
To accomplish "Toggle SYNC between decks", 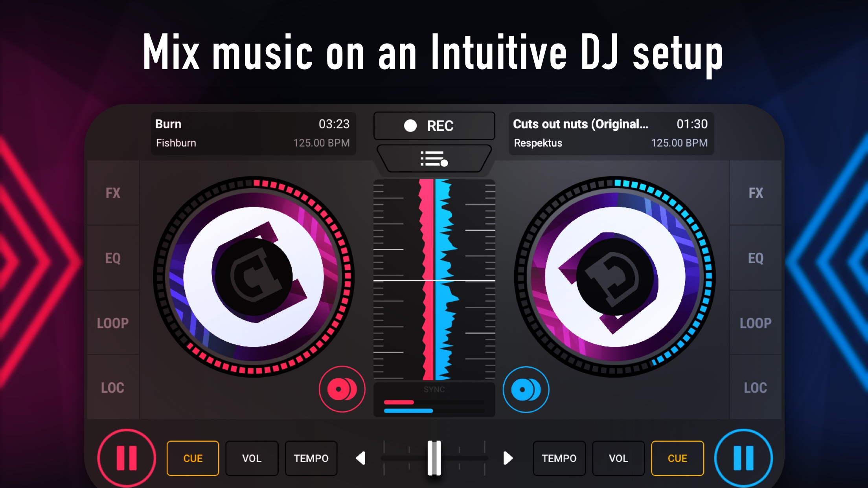I will click(434, 390).
